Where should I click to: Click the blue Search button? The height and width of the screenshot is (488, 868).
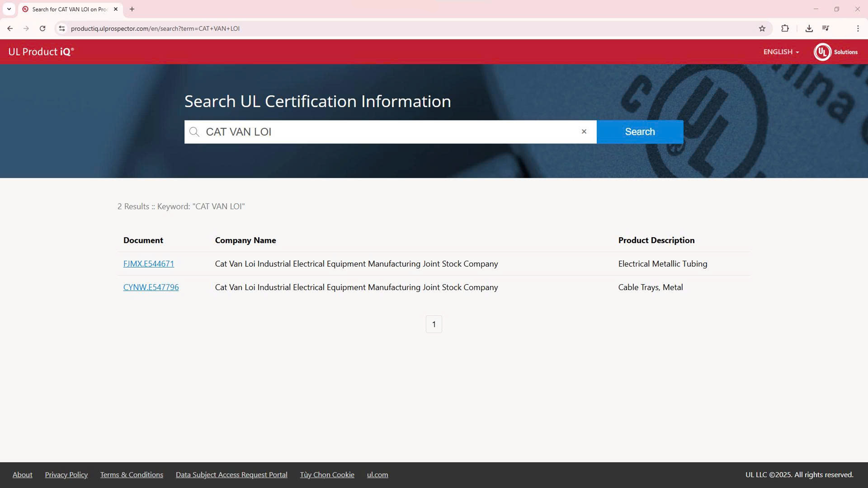click(640, 132)
